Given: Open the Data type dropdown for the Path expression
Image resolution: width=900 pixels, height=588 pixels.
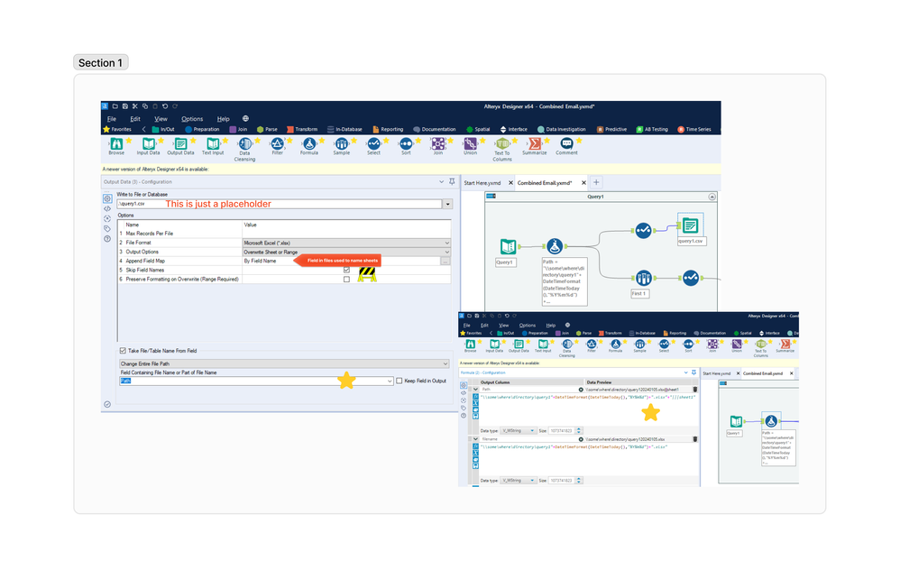Looking at the screenshot, I should point(519,431).
